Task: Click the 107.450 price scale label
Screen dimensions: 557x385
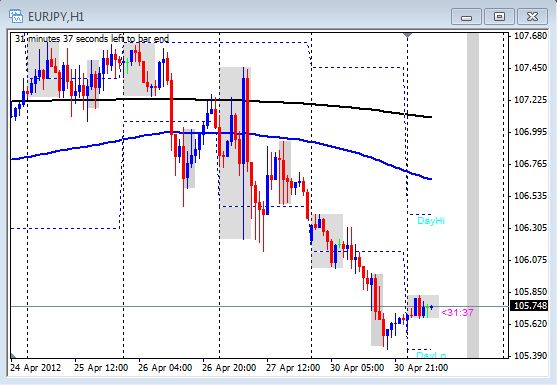Action: coord(531,68)
